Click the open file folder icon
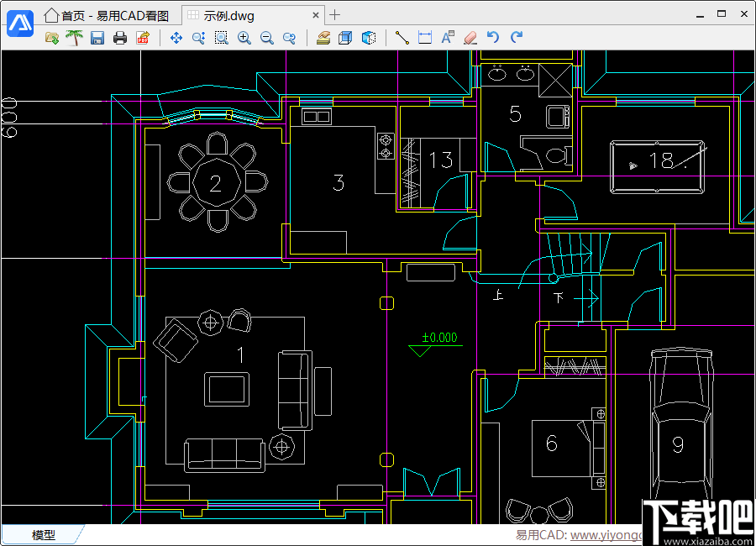 [52, 38]
